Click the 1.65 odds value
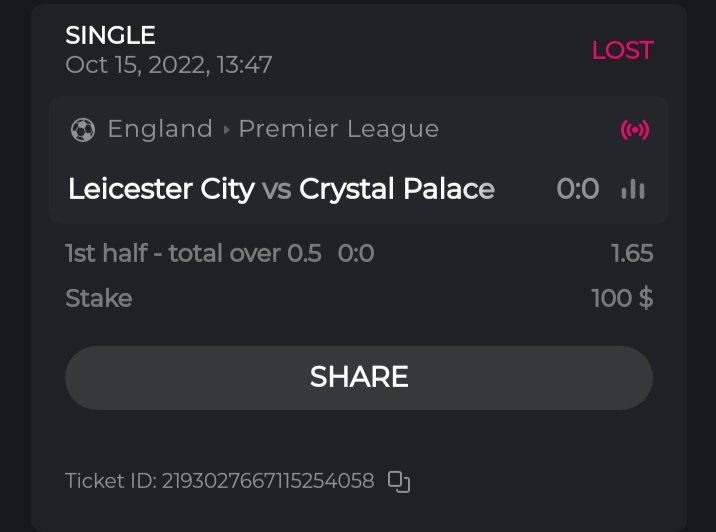The image size is (716, 532). coord(632,254)
